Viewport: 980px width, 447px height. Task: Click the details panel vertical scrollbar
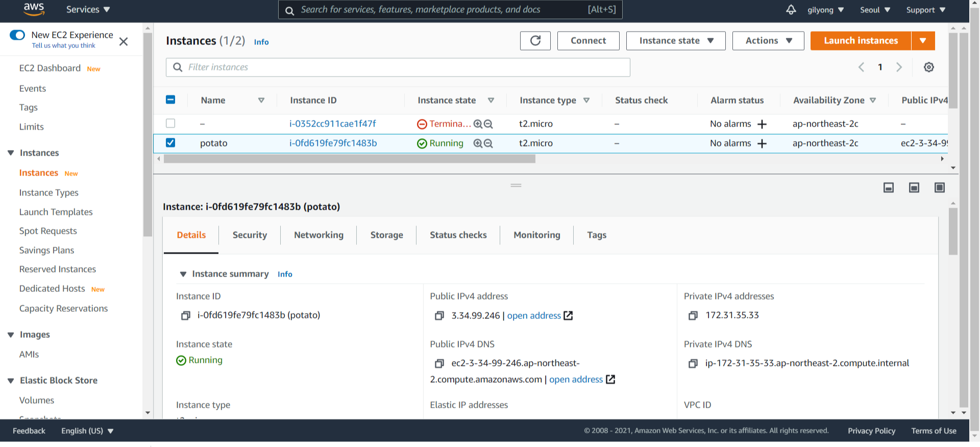tap(953, 231)
